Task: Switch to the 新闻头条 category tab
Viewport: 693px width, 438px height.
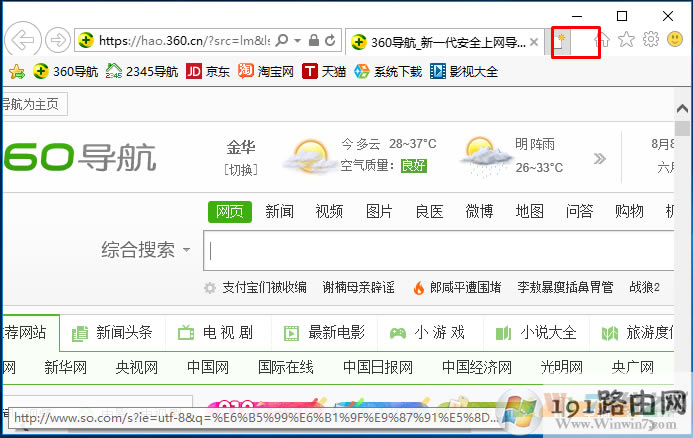Action: (112, 333)
